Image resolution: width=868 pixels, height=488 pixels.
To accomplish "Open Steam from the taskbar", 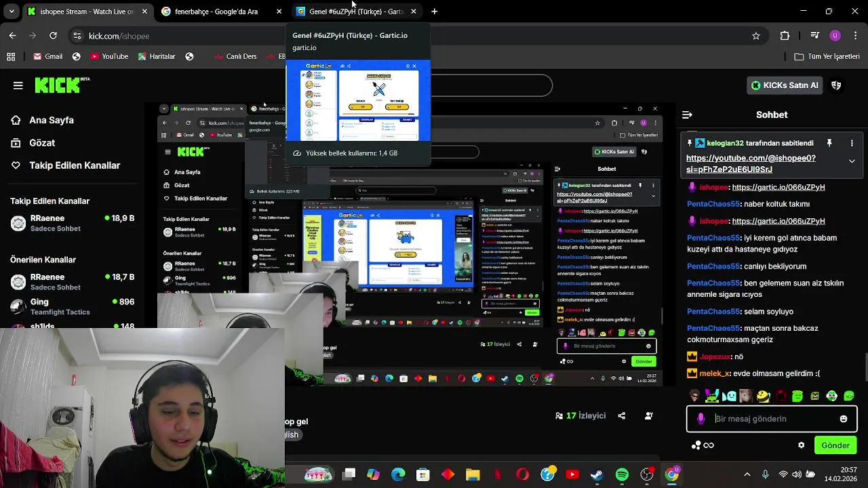I will pos(597,474).
